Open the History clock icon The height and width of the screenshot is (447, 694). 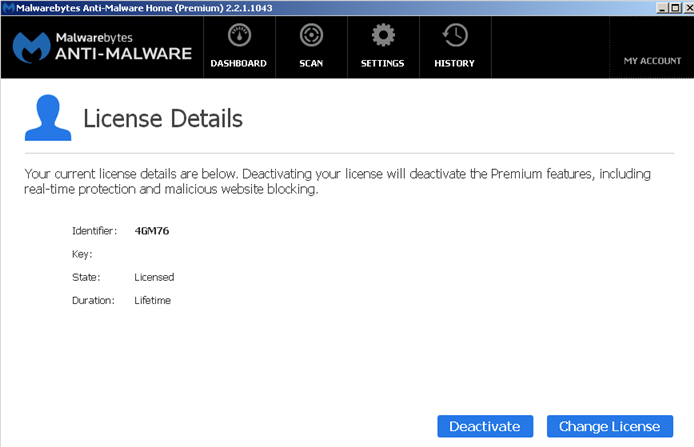pos(454,36)
